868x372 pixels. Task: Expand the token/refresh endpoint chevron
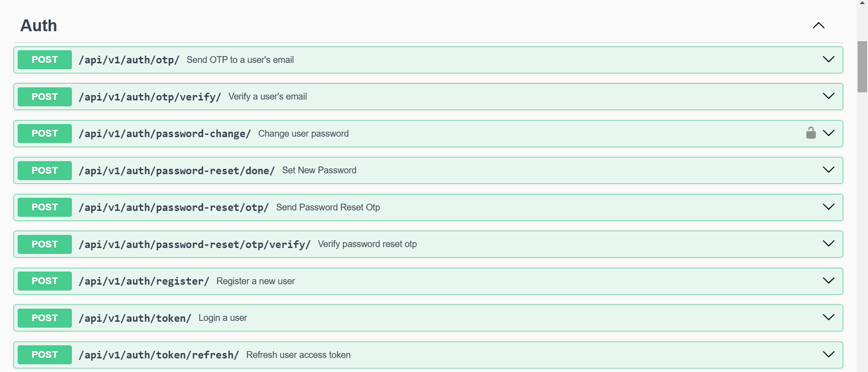(x=828, y=354)
